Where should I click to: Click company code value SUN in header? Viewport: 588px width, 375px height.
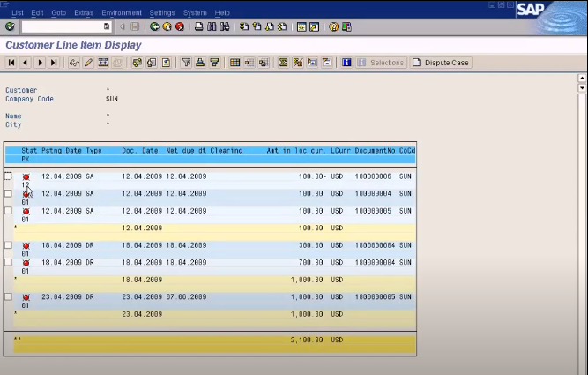112,99
